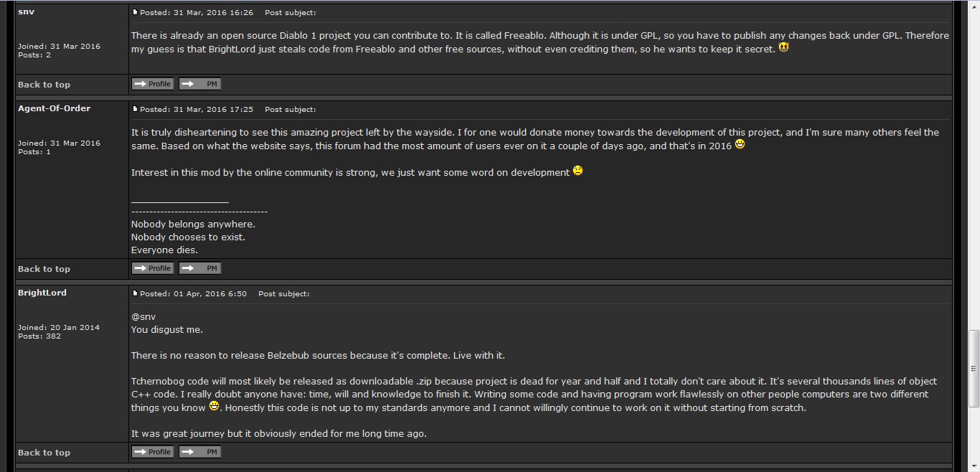The width and height of the screenshot is (980, 472).
Task: Open BrightLord's Profile button
Action: pos(153,452)
